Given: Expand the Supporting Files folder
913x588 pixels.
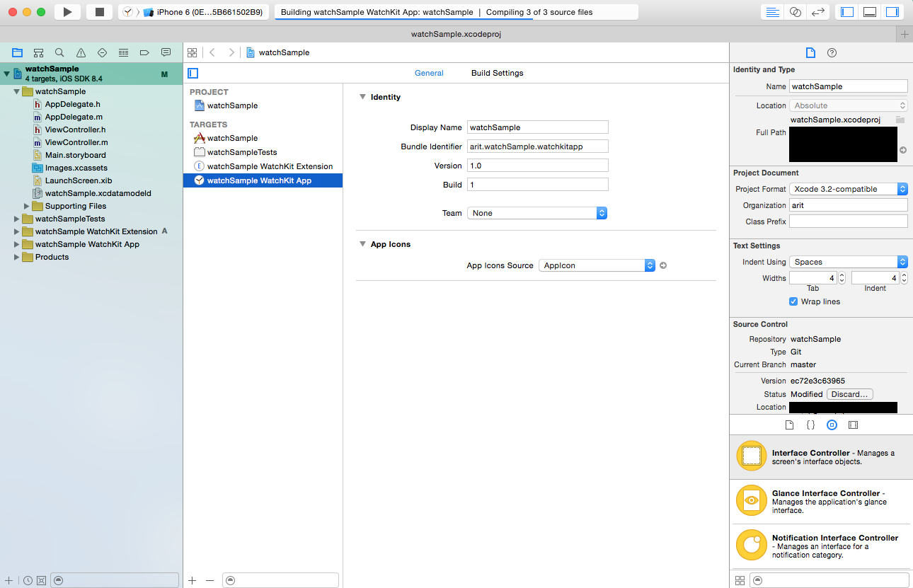Looking at the screenshot, I should (x=27, y=206).
